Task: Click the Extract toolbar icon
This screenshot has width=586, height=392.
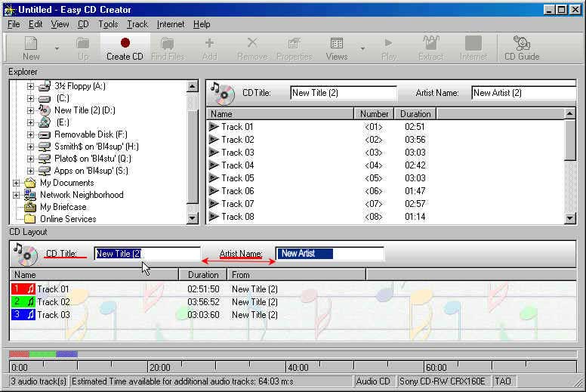Action: click(431, 48)
